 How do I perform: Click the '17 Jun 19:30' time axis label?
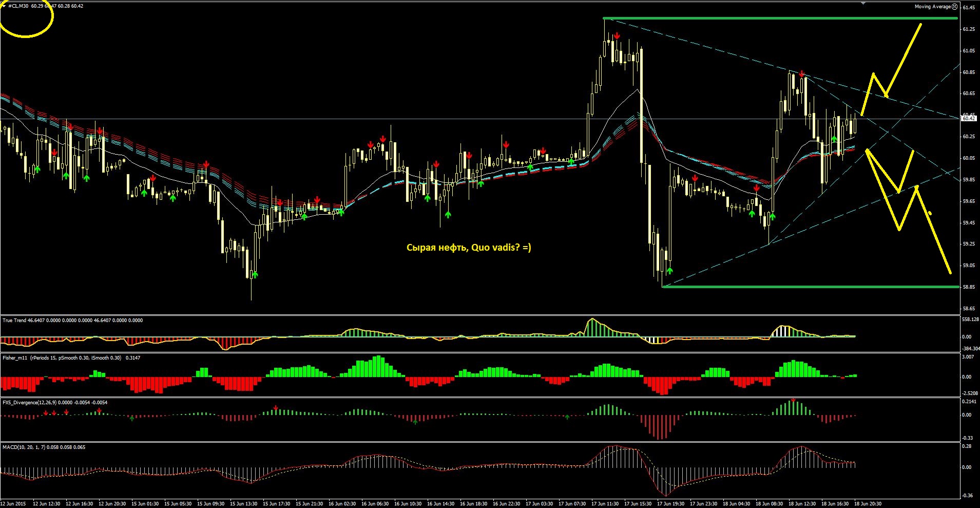pos(670,504)
